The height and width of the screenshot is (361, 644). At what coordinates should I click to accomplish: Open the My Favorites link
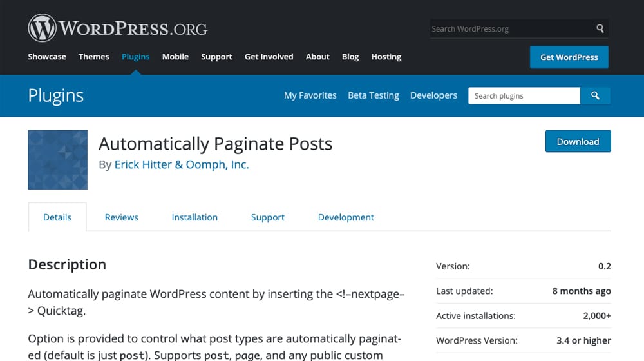click(x=310, y=95)
